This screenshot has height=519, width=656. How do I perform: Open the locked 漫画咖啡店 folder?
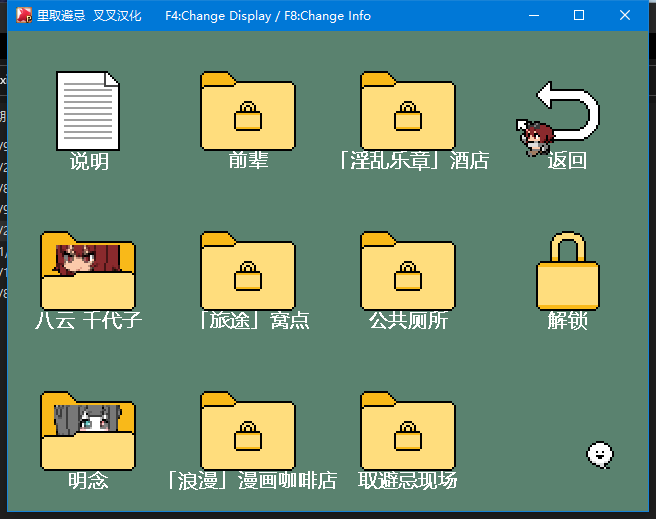point(248,432)
